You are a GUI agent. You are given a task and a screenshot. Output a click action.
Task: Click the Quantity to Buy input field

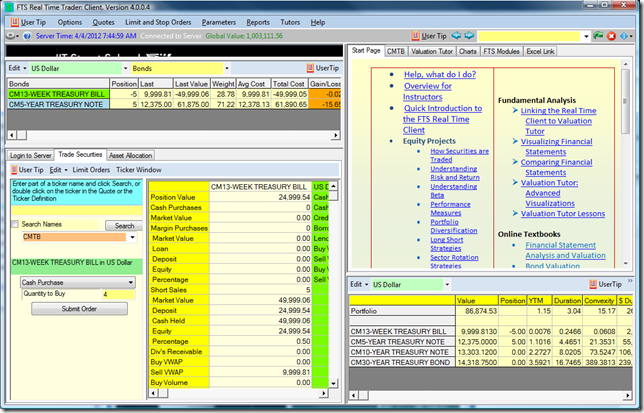click(x=118, y=294)
